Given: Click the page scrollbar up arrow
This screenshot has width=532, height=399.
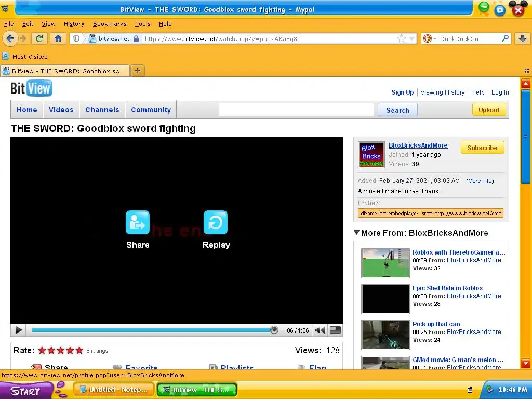Looking at the screenshot, I should coord(526,84).
